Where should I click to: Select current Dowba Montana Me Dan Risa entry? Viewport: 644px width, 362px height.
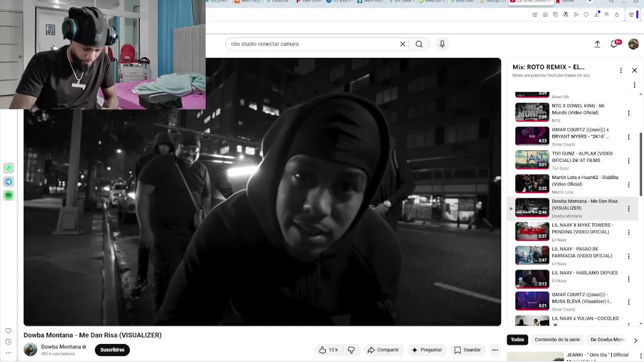573,208
